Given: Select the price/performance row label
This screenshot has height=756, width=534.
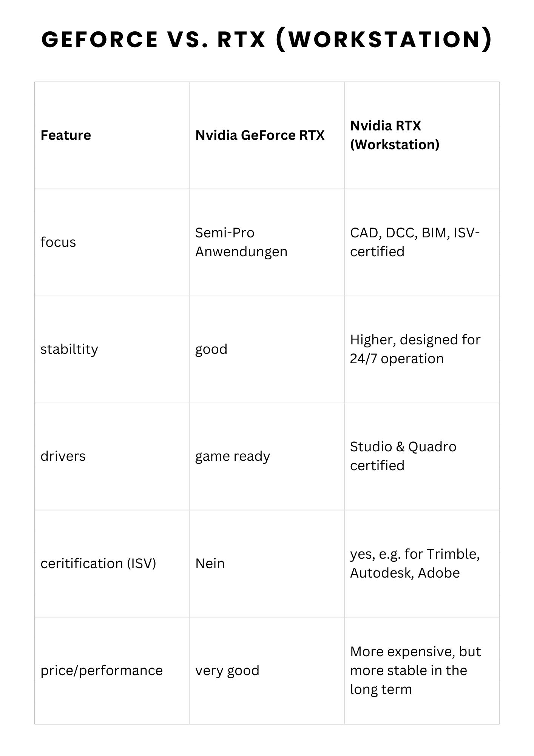Looking at the screenshot, I should [102, 670].
